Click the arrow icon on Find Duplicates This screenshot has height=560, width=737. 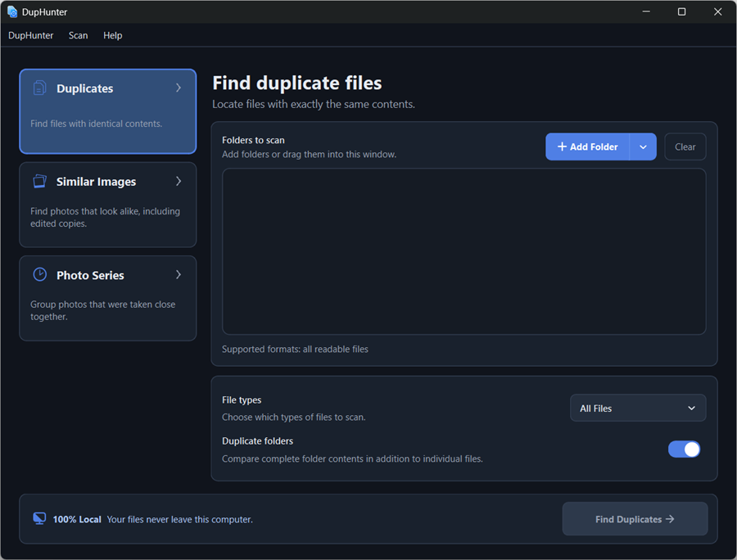pos(670,519)
